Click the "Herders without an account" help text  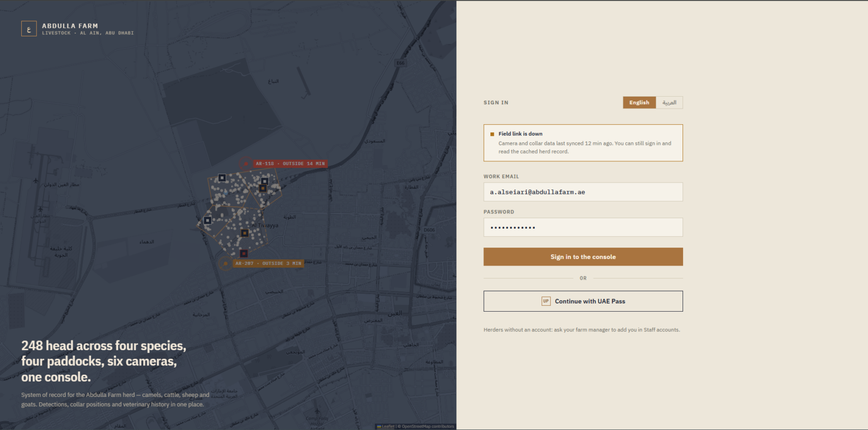pos(582,330)
